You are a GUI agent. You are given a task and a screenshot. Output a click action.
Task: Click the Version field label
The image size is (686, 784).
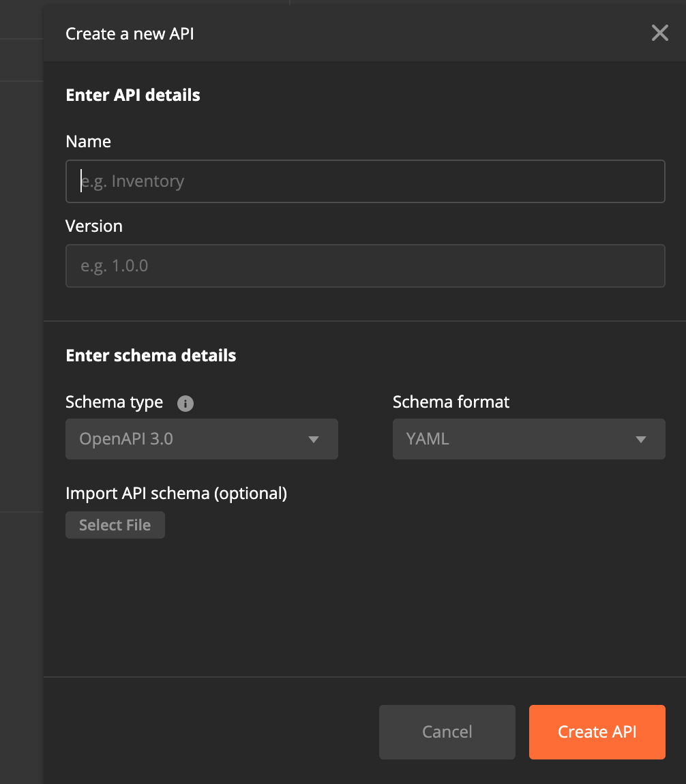94,226
